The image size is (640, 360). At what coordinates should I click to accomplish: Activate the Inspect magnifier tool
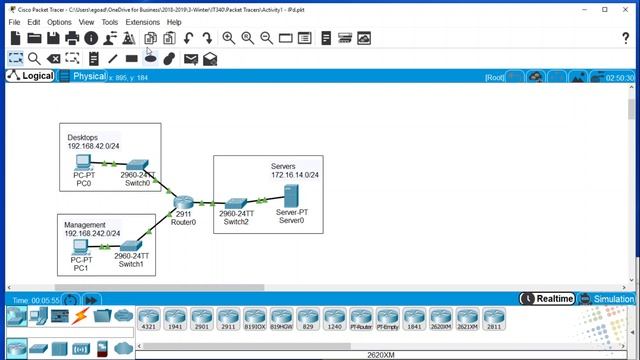click(x=34, y=59)
